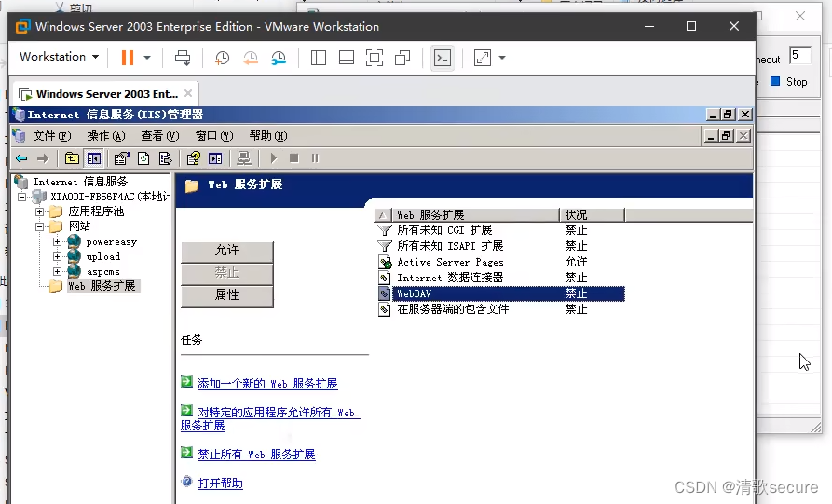Image resolution: width=832 pixels, height=504 pixels.
Task: Revert the VM to the previous snapshot
Action: (x=251, y=58)
